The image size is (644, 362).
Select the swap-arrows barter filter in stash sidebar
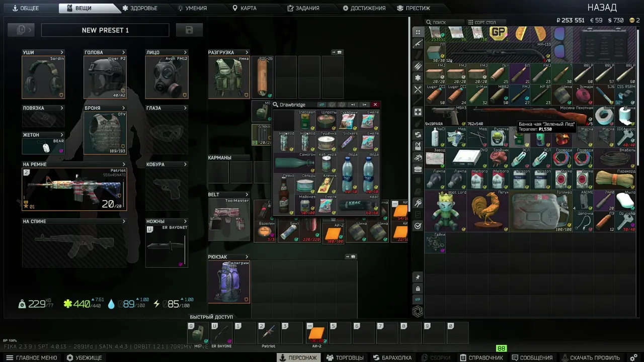(418, 135)
